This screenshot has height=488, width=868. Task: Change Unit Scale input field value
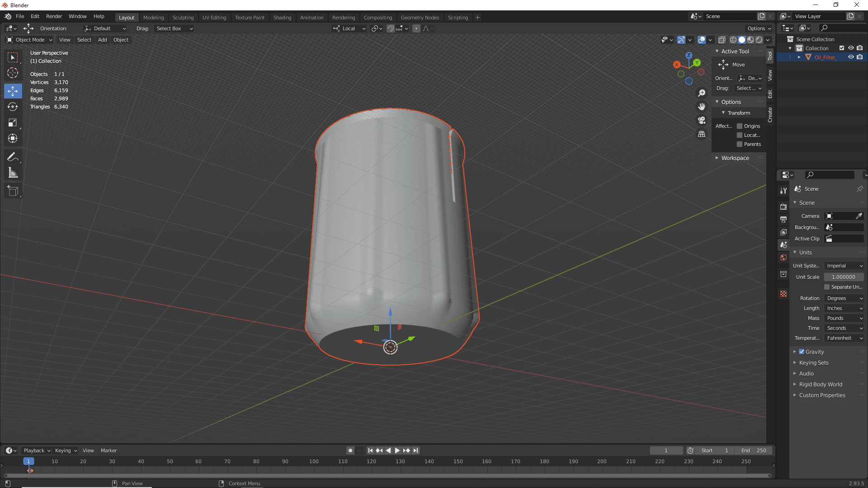point(843,277)
